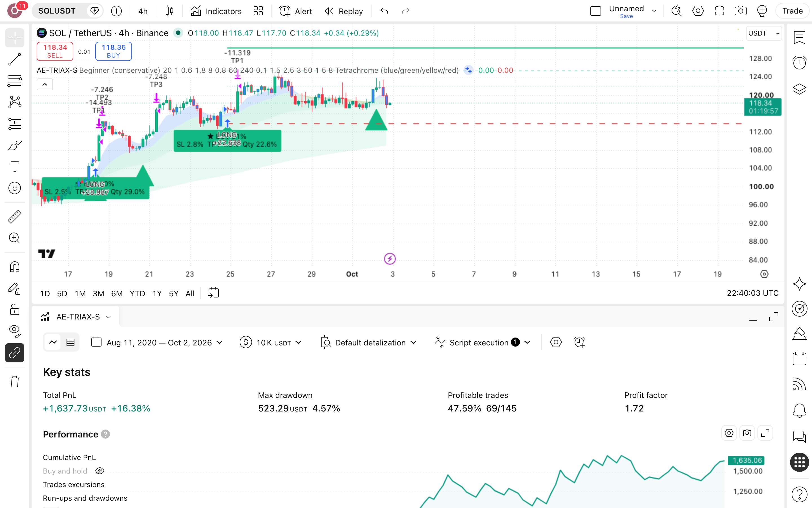Remove drawings with the trash icon
This screenshot has width=812, height=508.
(x=14, y=382)
